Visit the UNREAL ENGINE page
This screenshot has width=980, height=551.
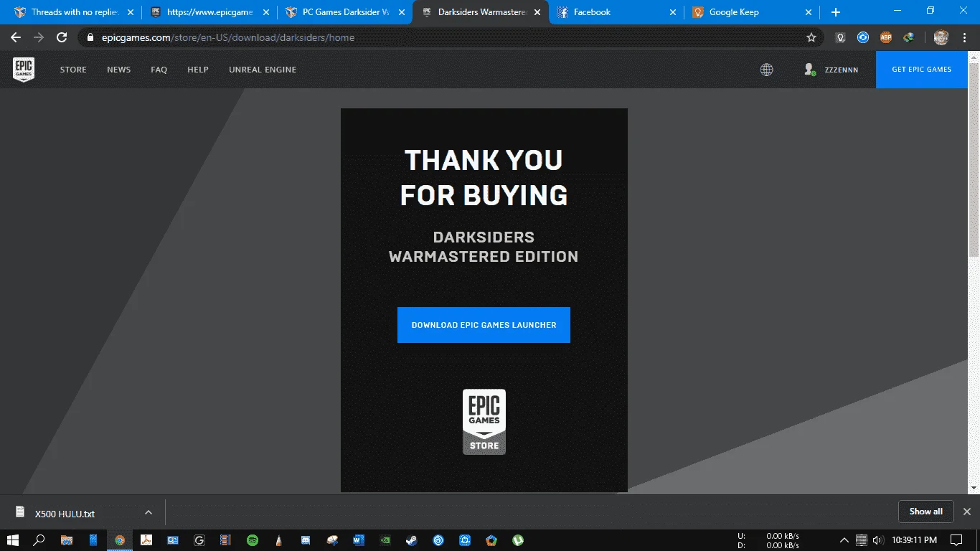[263, 70]
